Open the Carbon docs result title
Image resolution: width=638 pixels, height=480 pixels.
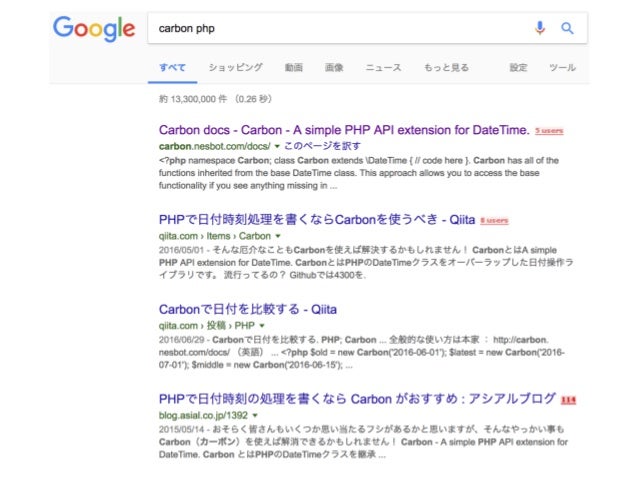[x=344, y=130]
